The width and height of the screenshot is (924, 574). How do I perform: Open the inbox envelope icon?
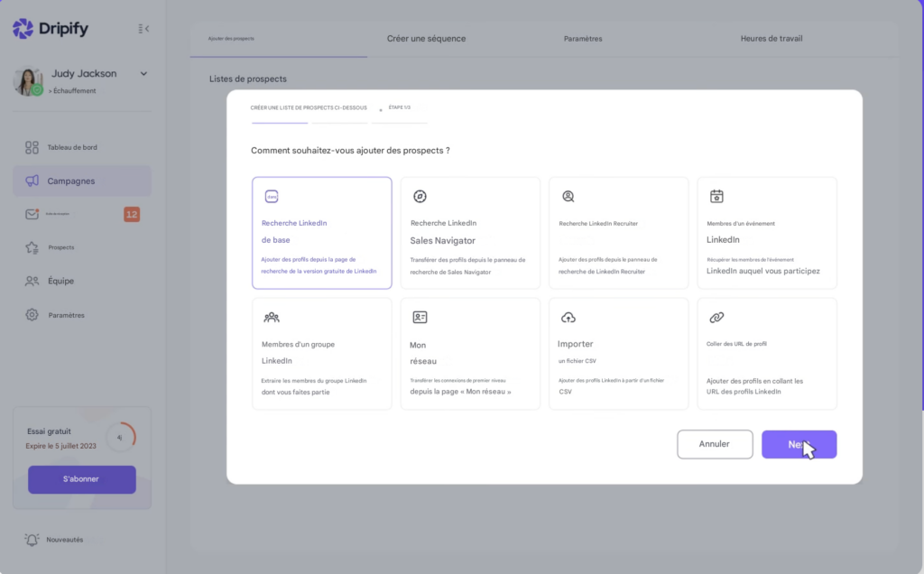click(32, 214)
